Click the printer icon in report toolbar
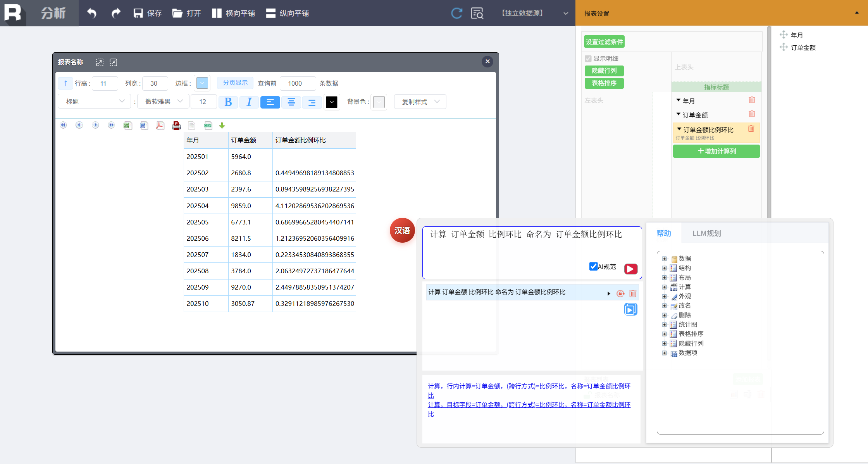 click(176, 125)
